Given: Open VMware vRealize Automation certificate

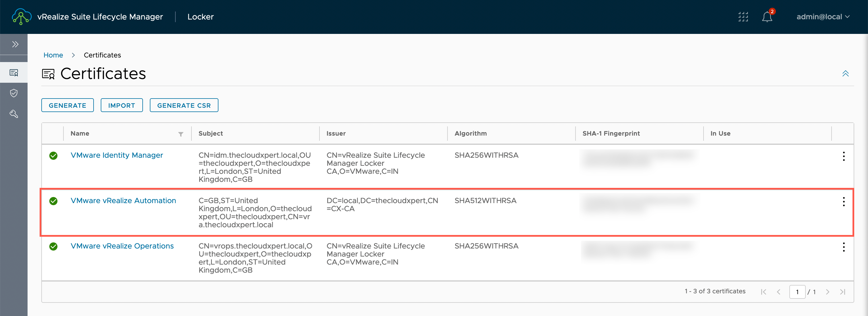Looking at the screenshot, I should point(123,201).
